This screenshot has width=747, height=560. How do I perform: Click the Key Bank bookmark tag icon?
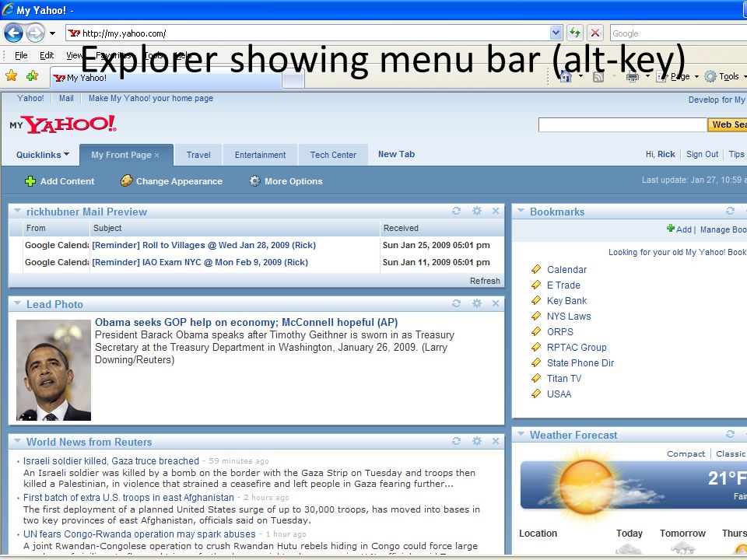click(x=536, y=300)
